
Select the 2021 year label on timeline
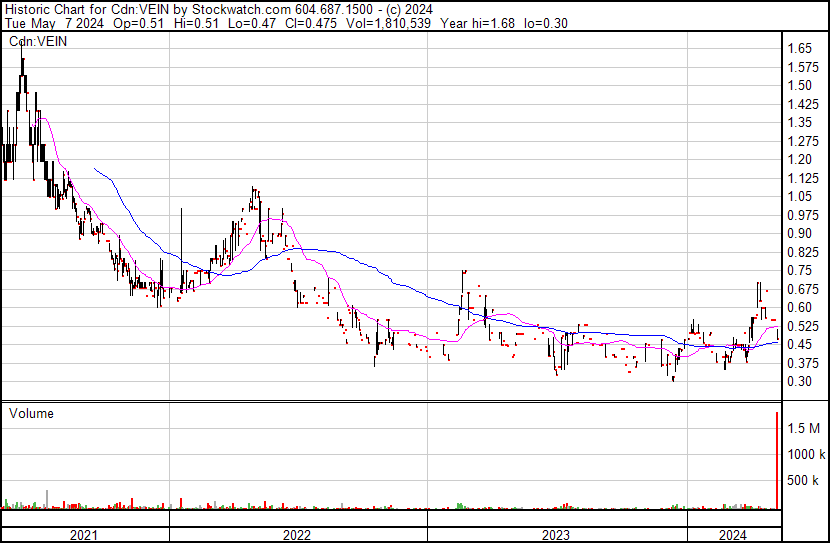[84, 535]
